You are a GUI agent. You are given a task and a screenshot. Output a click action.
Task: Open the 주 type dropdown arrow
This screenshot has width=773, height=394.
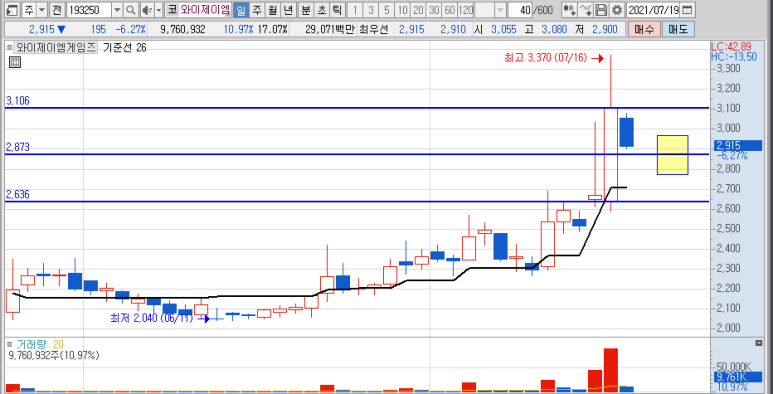coord(42,9)
